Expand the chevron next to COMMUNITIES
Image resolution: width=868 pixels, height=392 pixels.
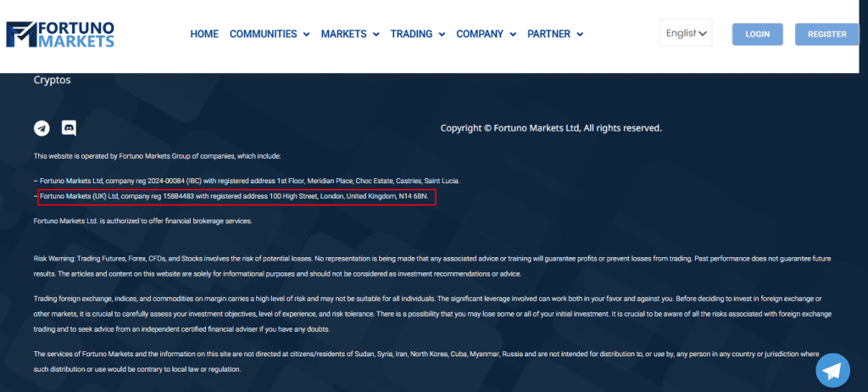(x=307, y=35)
